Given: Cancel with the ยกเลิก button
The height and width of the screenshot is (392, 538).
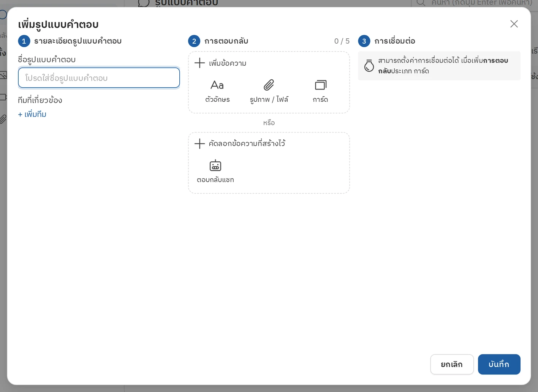Looking at the screenshot, I should point(452,364).
